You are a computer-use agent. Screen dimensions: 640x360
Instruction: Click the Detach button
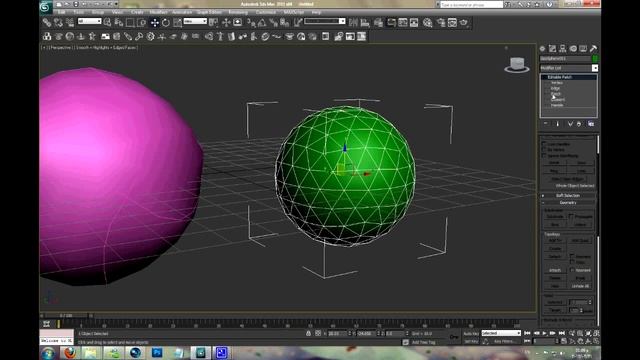pos(555,256)
